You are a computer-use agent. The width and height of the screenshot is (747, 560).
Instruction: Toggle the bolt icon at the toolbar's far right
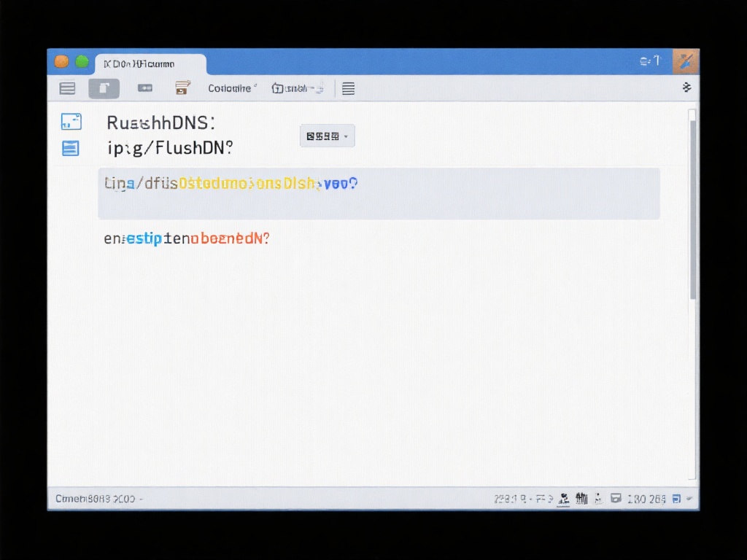(686, 87)
